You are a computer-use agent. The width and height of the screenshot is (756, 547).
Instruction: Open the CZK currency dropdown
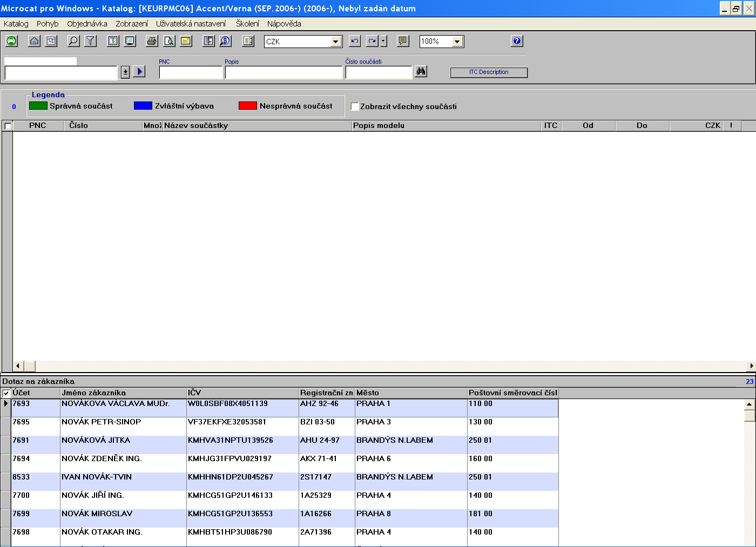coord(336,42)
